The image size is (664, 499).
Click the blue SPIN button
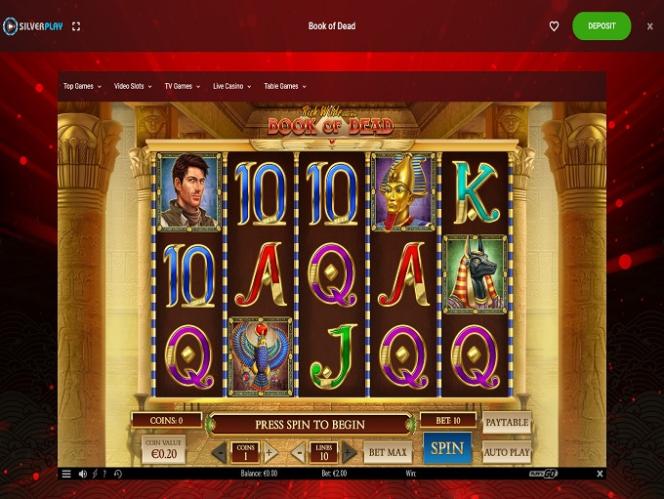[447, 448]
